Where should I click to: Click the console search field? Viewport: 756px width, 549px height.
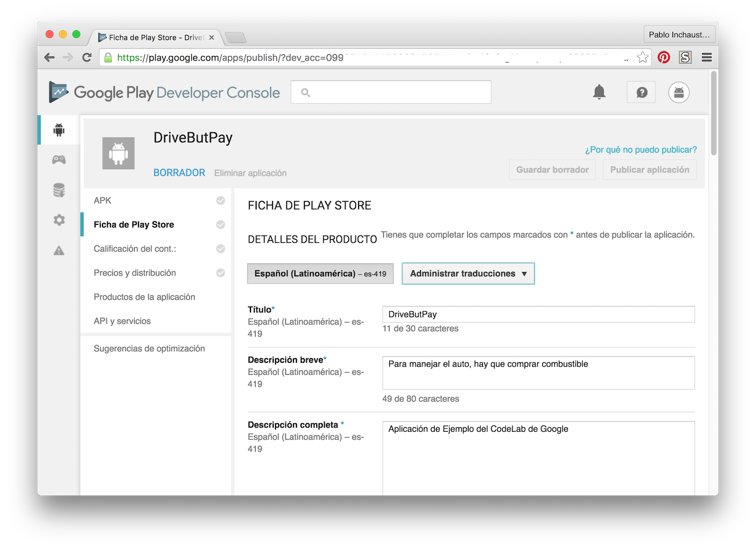point(391,92)
